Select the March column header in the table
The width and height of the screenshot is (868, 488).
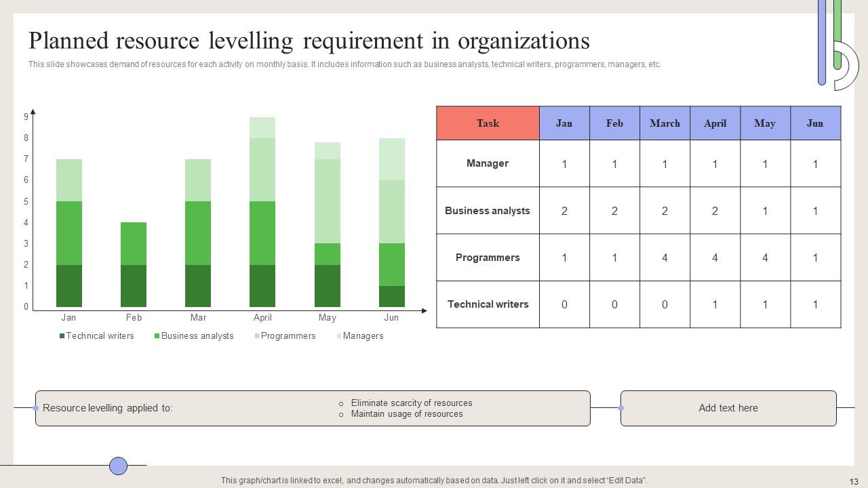point(665,123)
